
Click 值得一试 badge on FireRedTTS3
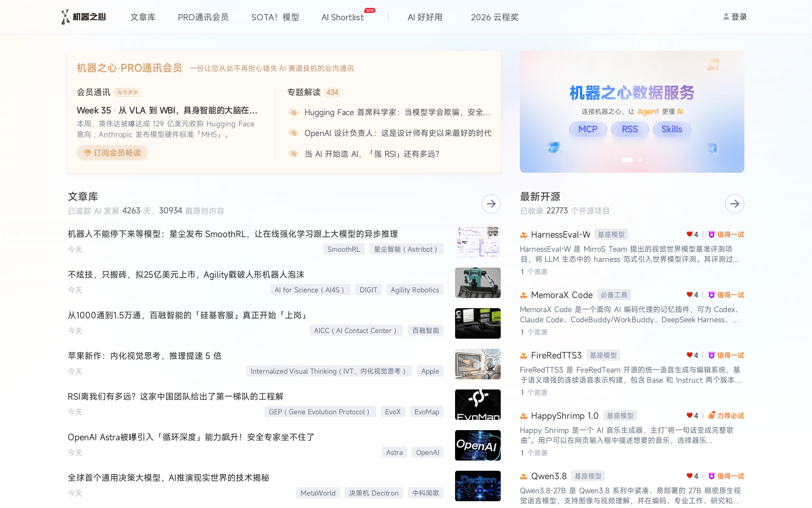726,355
